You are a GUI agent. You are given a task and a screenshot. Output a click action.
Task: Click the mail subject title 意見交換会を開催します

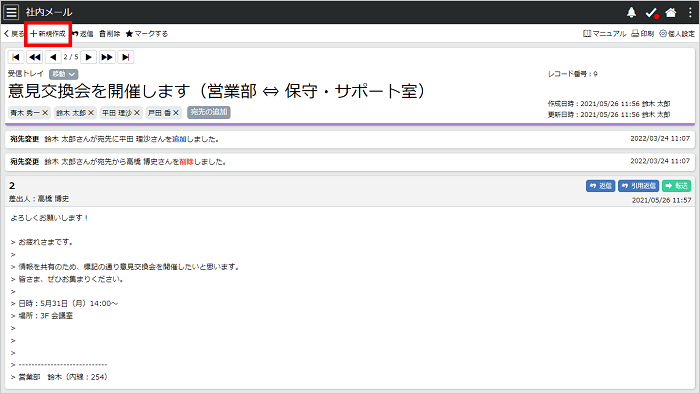click(217, 91)
